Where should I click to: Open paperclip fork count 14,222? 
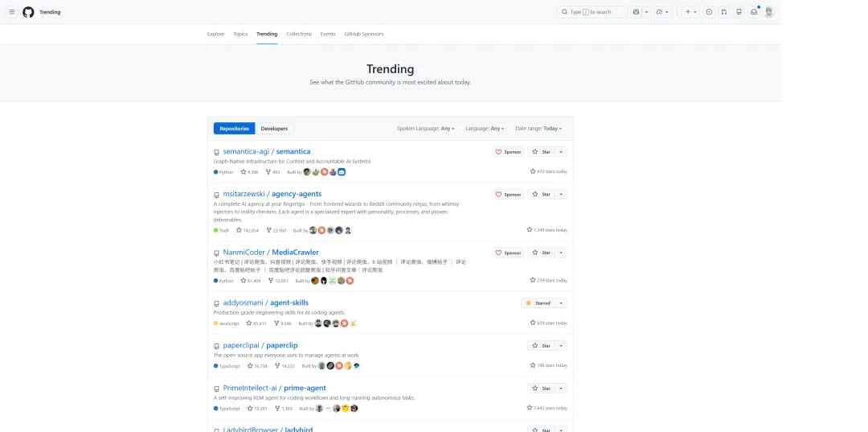[285, 366]
